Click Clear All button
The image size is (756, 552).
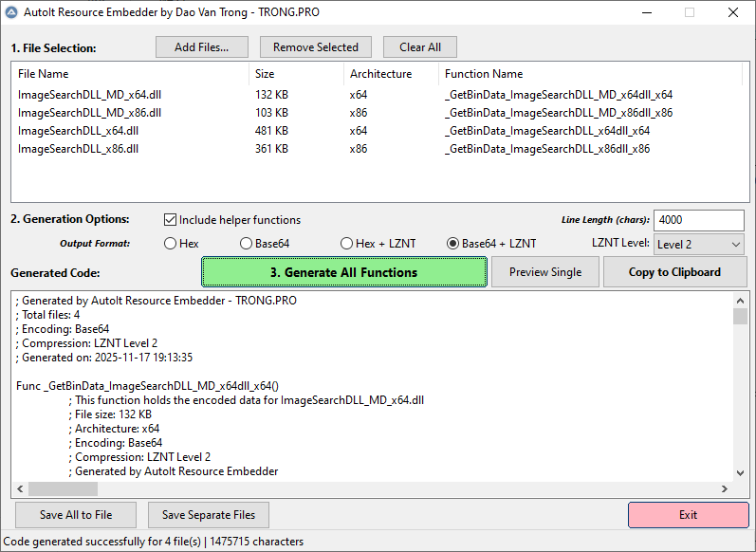point(420,47)
